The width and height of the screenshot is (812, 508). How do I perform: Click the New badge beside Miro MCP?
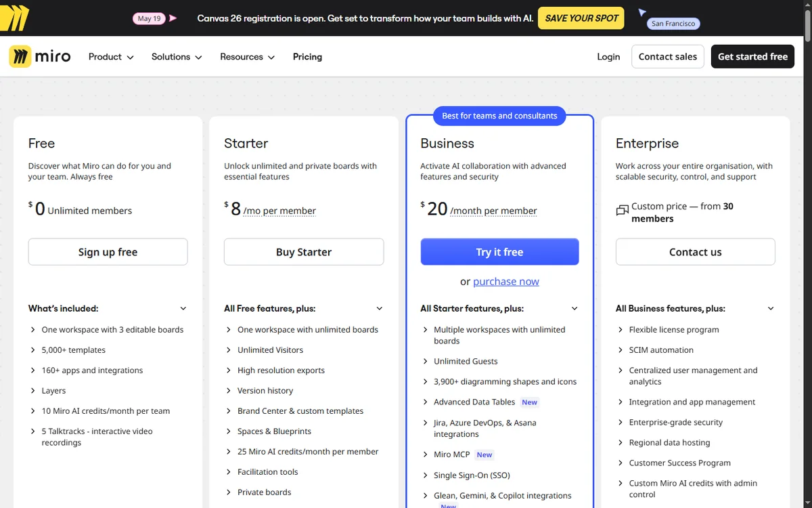point(484,455)
